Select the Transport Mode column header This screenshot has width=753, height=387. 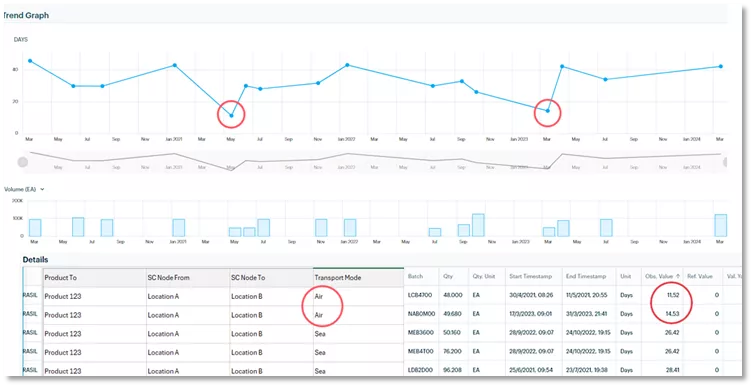(x=358, y=278)
